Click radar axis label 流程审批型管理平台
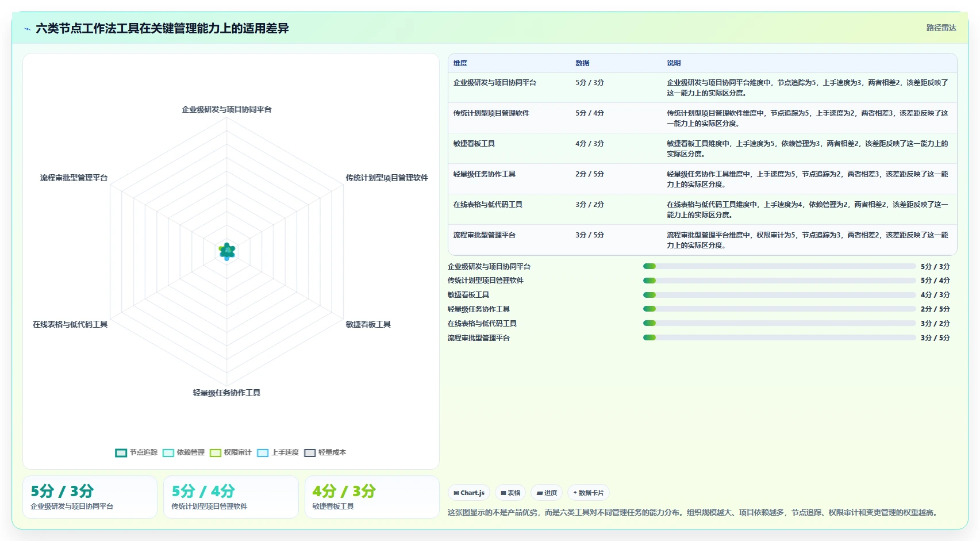The height and width of the screenshot is (541, 980). click(x=74, y=178)
